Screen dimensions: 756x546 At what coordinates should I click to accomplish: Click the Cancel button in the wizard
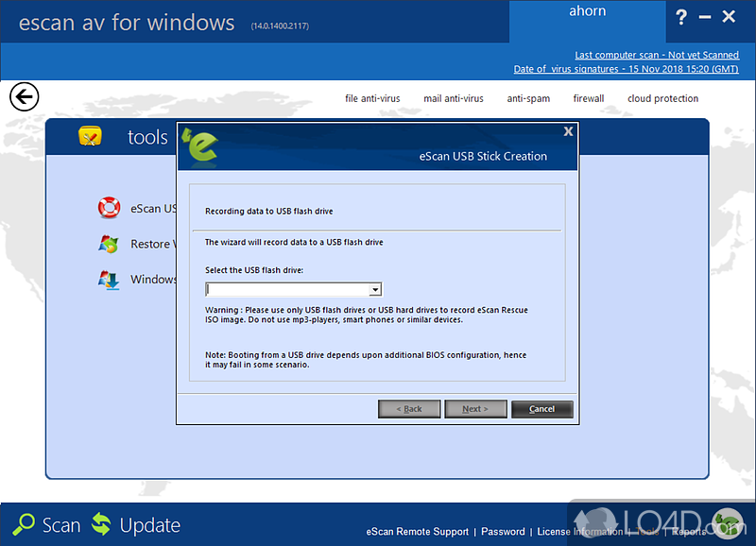coord(541,409)
